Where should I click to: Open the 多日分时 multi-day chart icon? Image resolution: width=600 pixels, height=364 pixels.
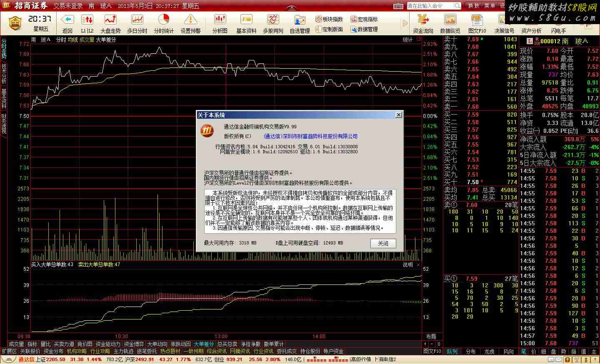(x=137, y=20)
